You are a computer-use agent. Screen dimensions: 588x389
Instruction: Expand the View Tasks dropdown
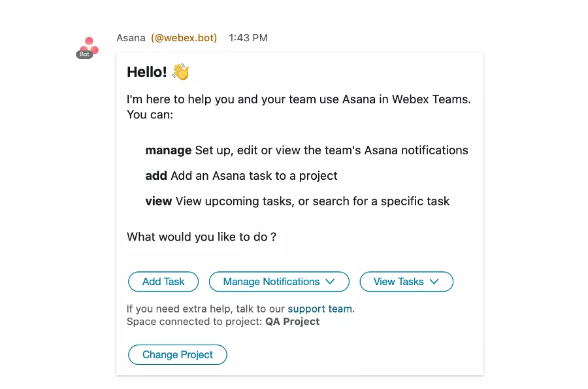[406, 282]
